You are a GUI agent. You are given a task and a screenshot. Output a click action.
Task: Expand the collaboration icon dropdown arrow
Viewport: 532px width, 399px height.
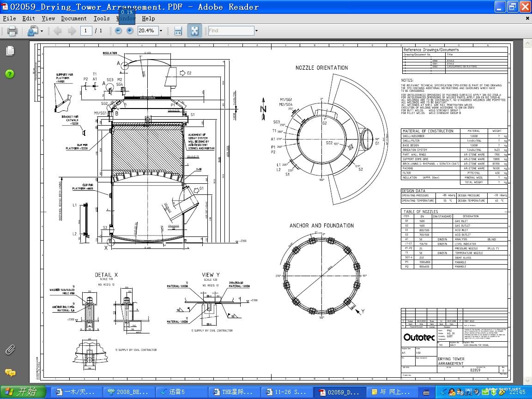(42, 31)
